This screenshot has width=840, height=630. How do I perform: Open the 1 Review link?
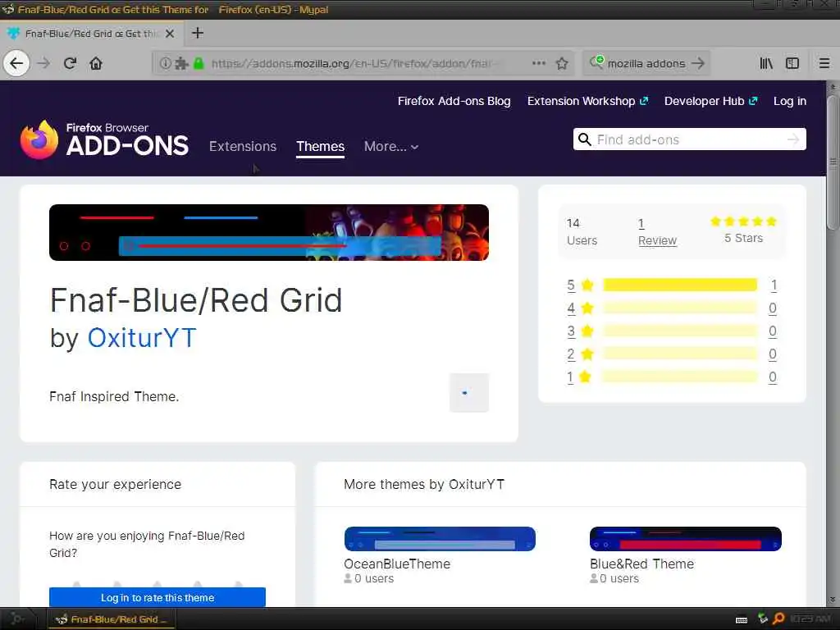(657, 232)
